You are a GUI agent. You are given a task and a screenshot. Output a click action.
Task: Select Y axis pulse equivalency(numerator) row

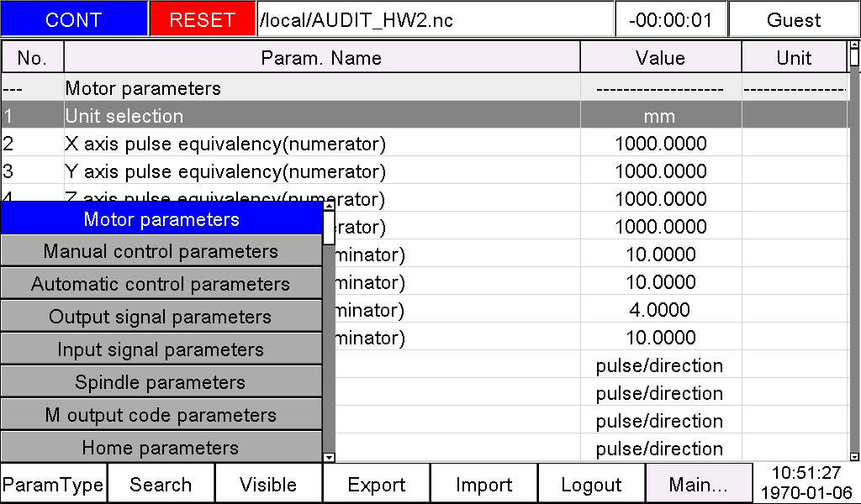(425, 171)
